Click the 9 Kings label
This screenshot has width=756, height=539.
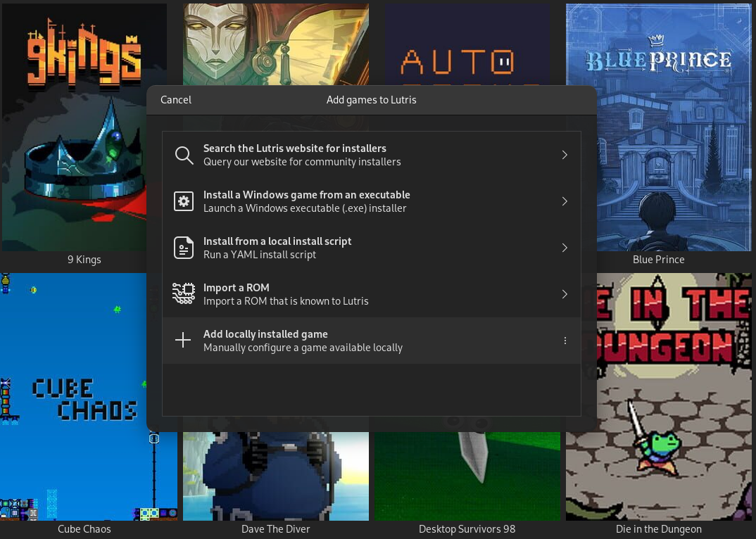84,260
